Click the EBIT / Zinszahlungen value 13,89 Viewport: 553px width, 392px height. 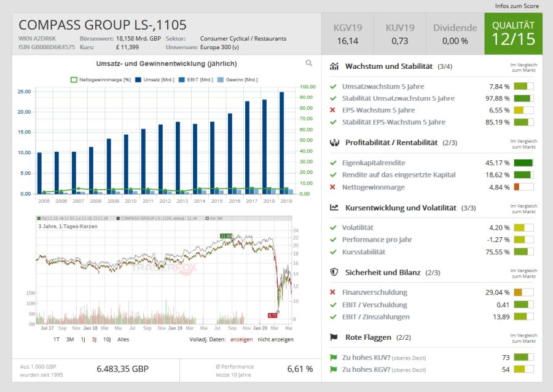501,317
